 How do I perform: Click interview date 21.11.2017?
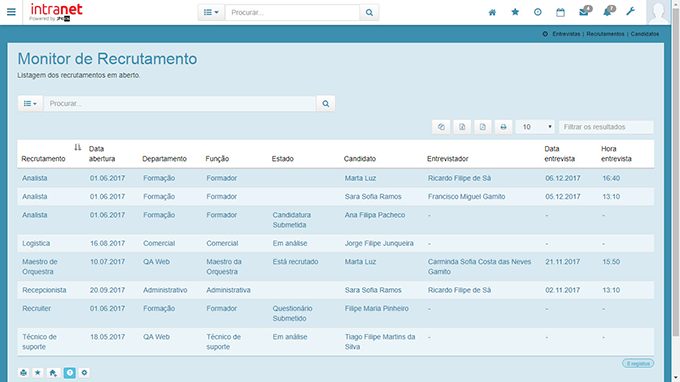[x=563, y=262]
